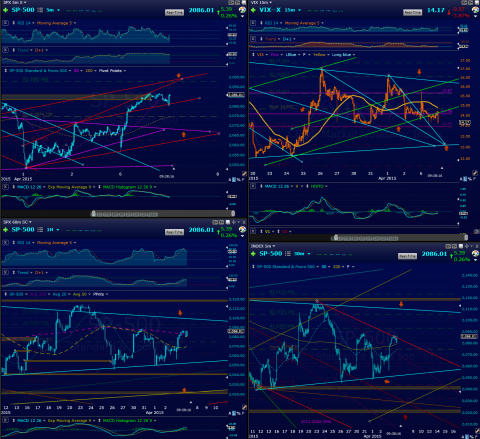Image resolution: width=480 pixels, height=439 pixels.
Task: Click SP-500 symbol name in 5m chart
Action: [23, 10]
